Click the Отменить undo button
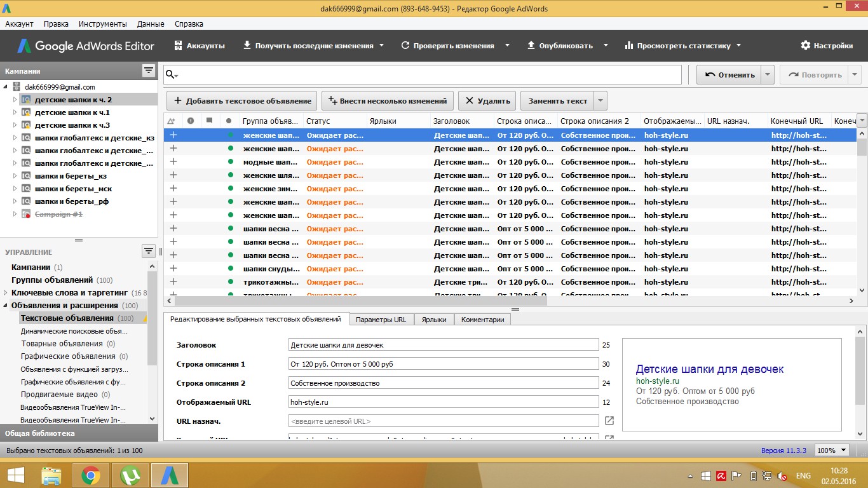This screenshot has width=868, height=488. [x=728, y=74]
